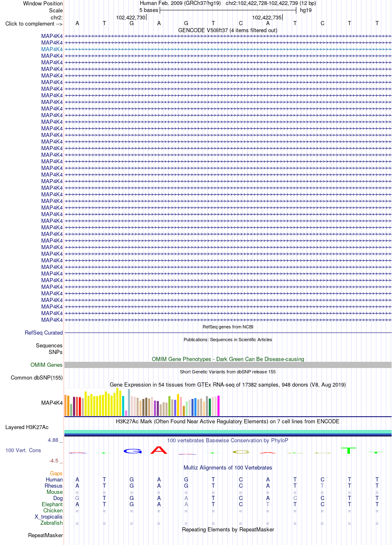
Task: Click the MAP4K4 label beside the expression bar chart
Action: 52,403
